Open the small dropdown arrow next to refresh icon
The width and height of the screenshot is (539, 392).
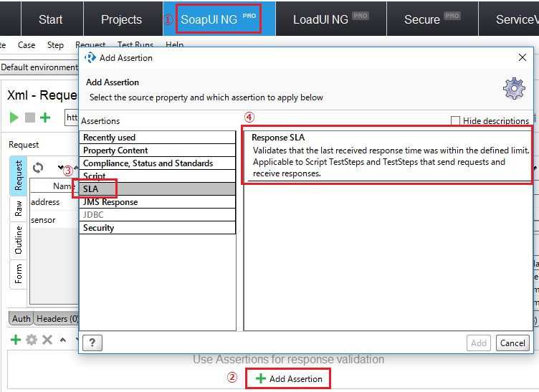(x=60, y=168)
